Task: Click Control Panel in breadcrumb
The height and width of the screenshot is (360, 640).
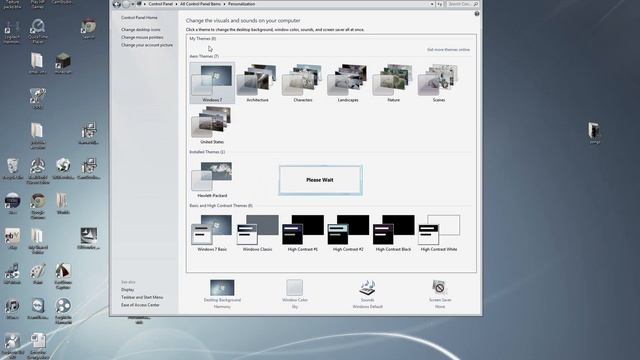Action: tap(160, 4)
